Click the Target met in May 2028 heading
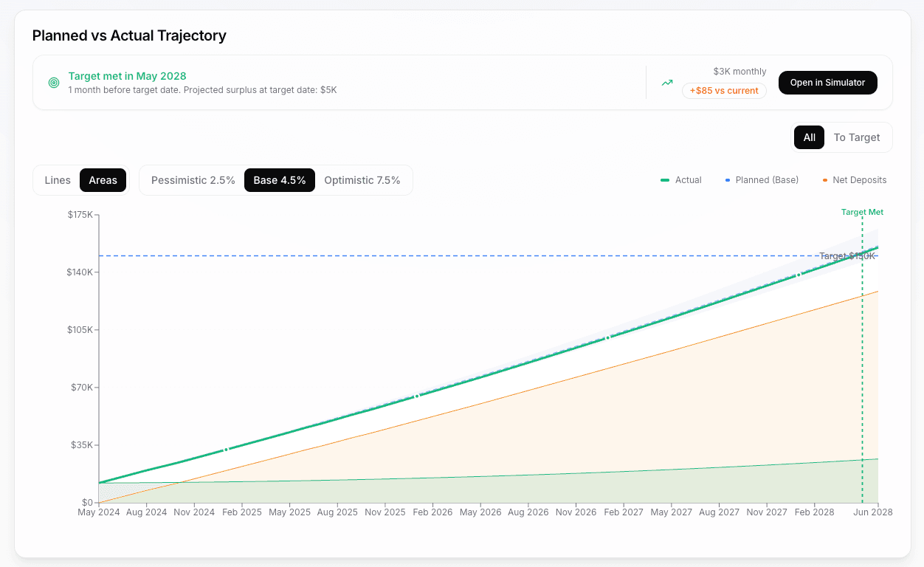 click(x=126, y=76)
